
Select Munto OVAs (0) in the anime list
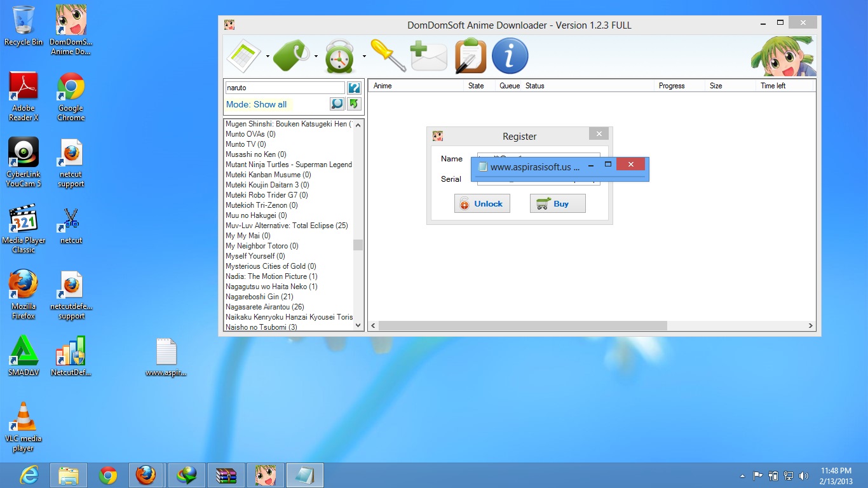(250, 134)
